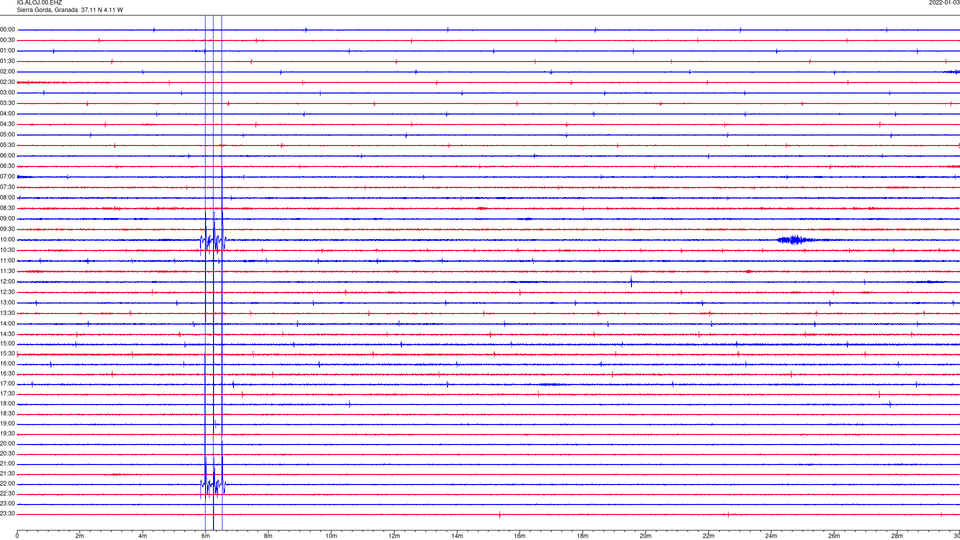The height and width of the screenshot is (540, 960).
Task: Click the 16m tick label on the axis
Action: 520,536
